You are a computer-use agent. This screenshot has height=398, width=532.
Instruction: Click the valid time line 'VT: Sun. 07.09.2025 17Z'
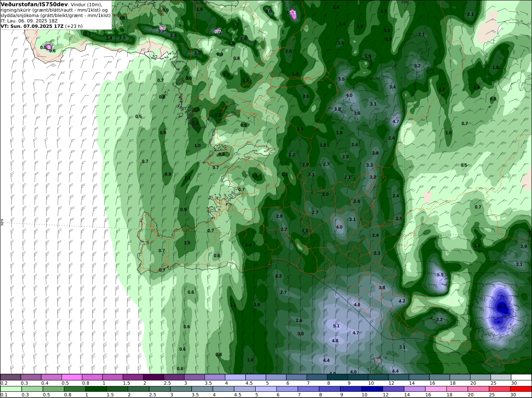point(31,26)
